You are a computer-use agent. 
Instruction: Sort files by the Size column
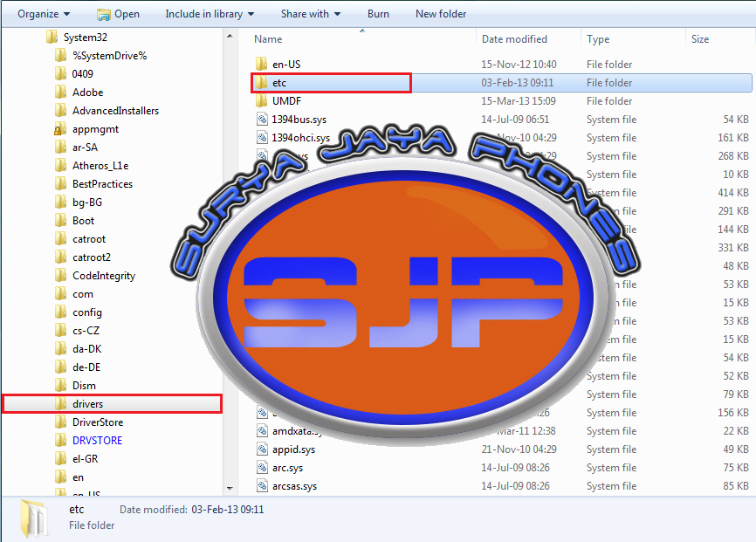point(700,39)
